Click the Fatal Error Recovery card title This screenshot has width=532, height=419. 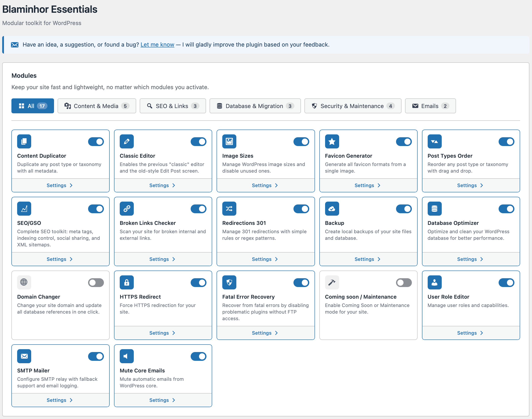(248, 297)
